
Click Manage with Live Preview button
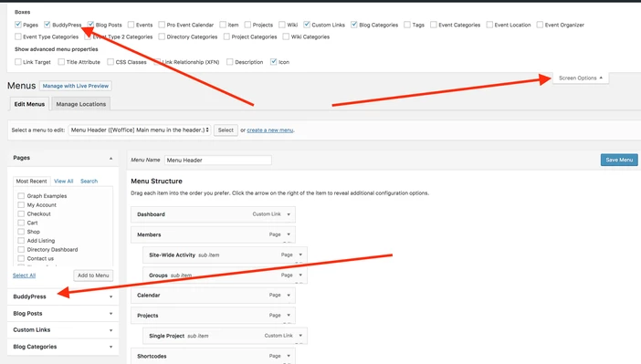click(76, 86)
